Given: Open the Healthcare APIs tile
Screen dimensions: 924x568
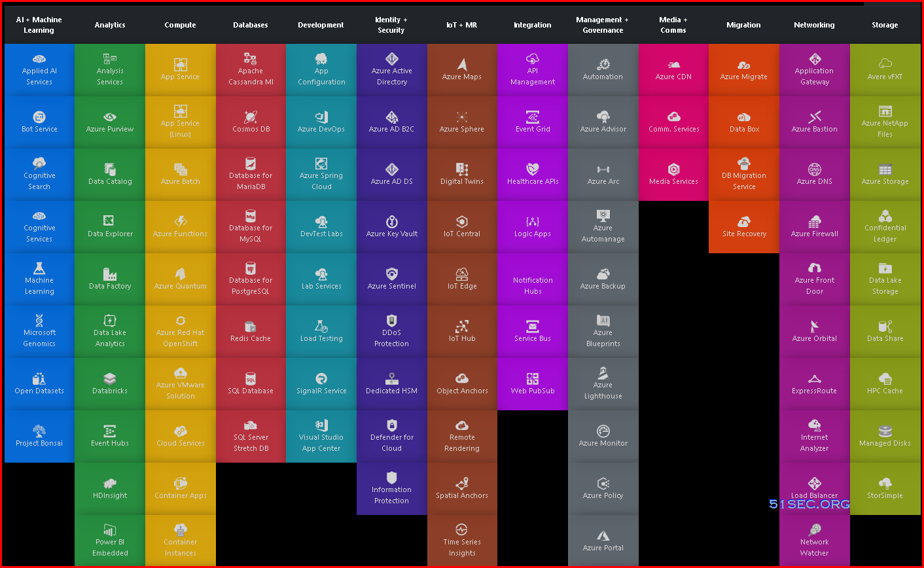Looking at the screenshot, I should click(x=533, y=175).
